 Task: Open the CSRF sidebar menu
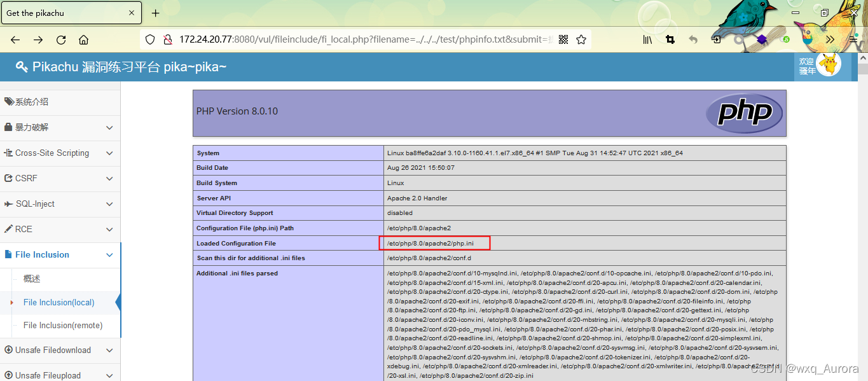pos(60,179)
